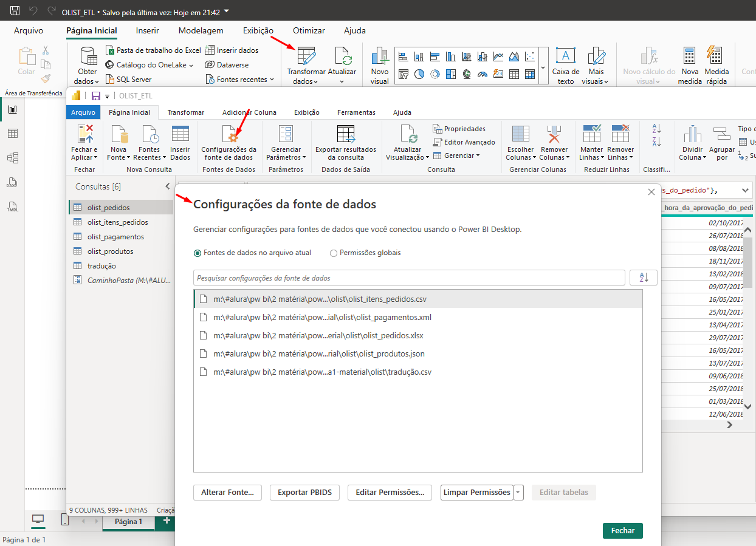This screenshot has width=756, height=546.
Task: Click the sort A-Z button beside the search box
Action: pyautogui.click(x=644, y=278)
